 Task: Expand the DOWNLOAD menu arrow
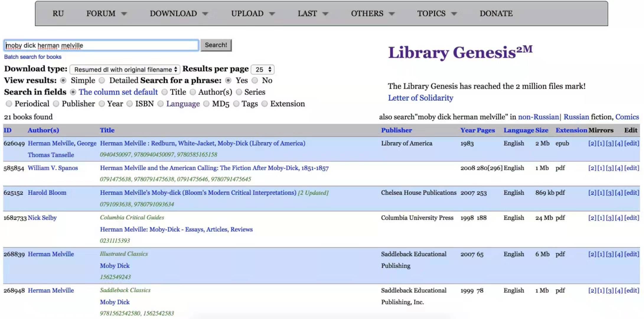205,14
